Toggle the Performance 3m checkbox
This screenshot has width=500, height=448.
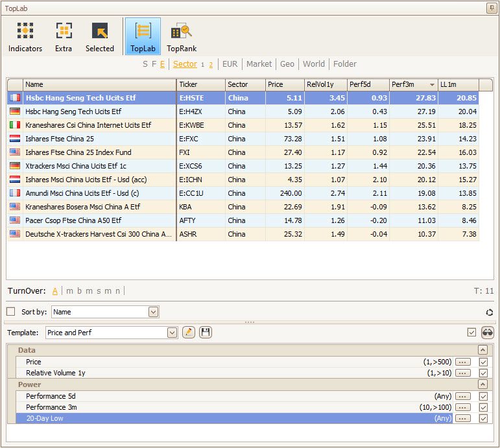pos(482,407)
